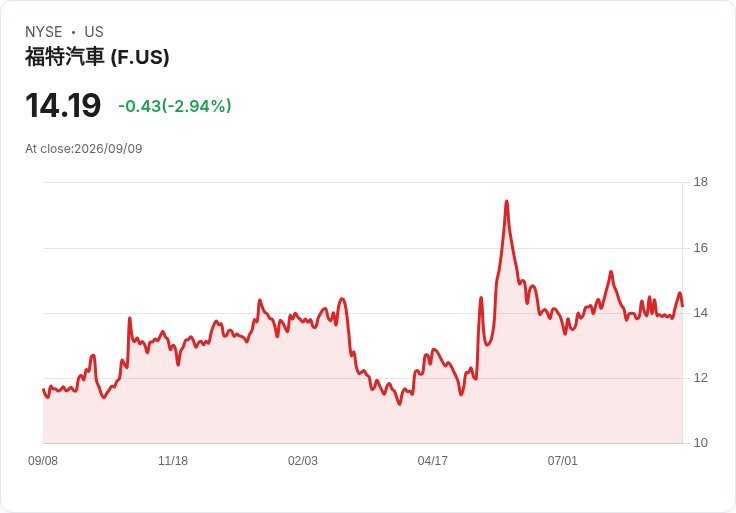Click the 07/01 date label on x-axis

click(x=562, y=461)
